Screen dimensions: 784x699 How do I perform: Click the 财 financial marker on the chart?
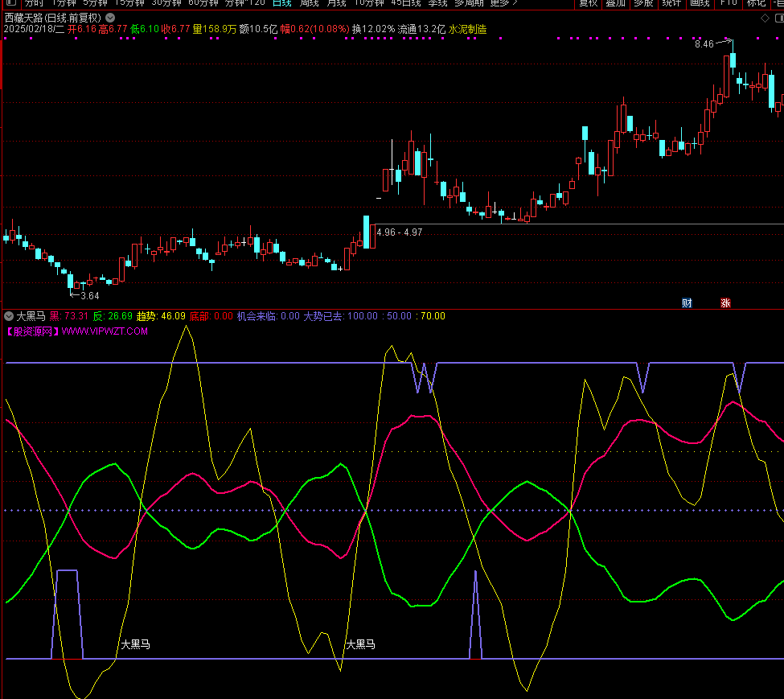[x=687, y=303]
